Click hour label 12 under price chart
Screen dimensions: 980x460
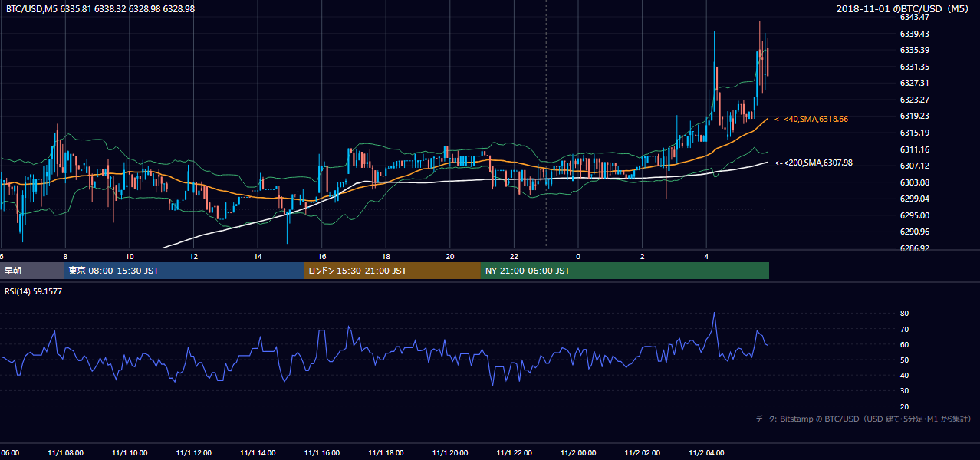194,256
